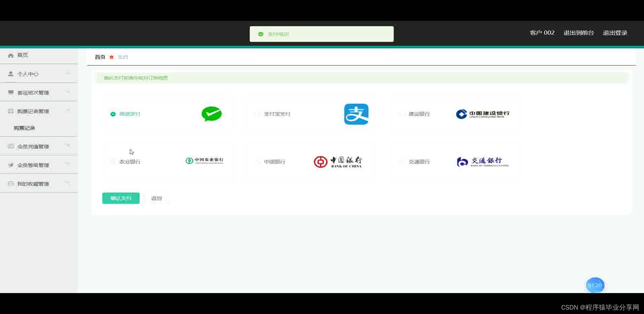Click the 确认支付 button

(121, 198)
